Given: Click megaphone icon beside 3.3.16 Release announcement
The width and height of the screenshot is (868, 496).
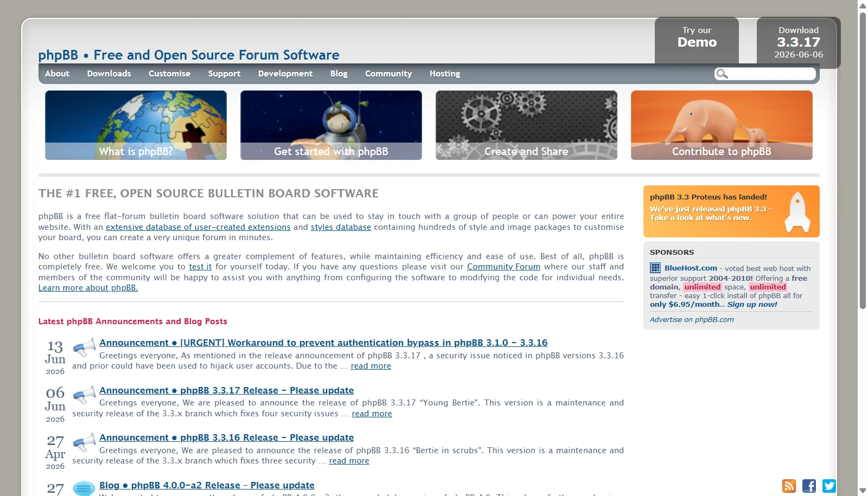Looking at the screenshot, I should click(x=84, y=442).
